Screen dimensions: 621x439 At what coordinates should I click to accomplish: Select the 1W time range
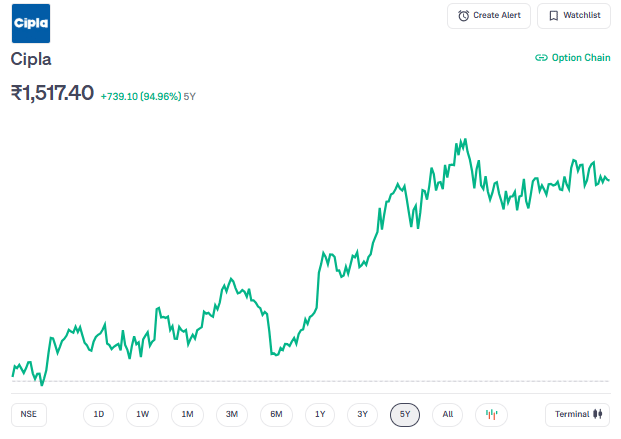[x=142, y=414]
